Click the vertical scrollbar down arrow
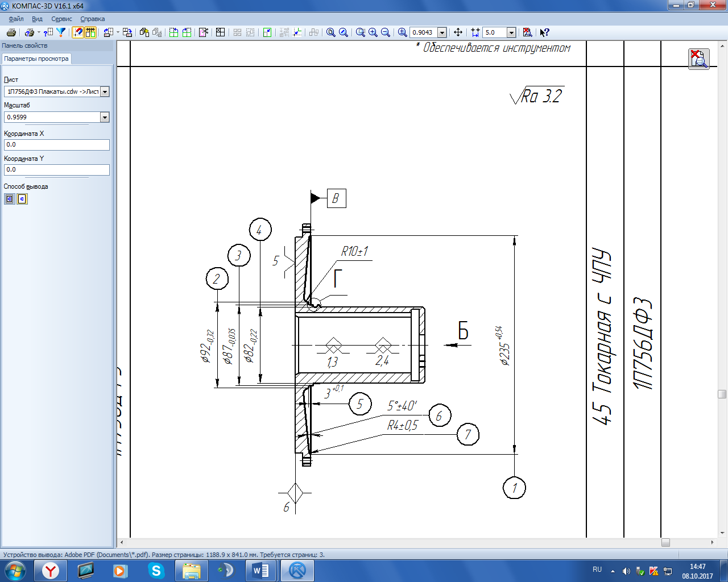Screen dimensions: 728x582 coord(722,533)
